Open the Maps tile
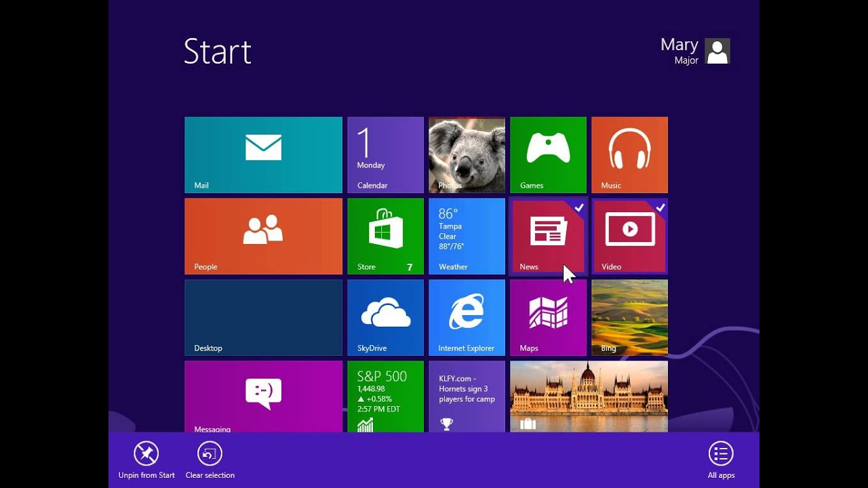This screenshot has height=488, width=868. (x=548, y=317)
